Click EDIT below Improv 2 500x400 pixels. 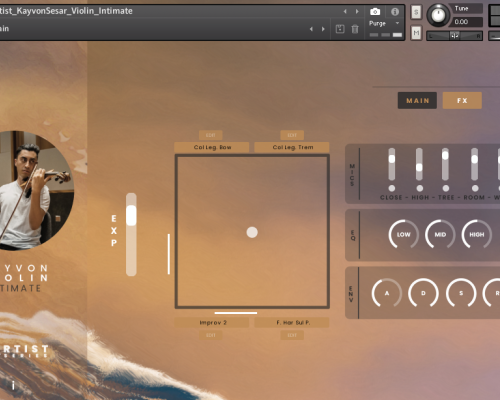(211, 335)
